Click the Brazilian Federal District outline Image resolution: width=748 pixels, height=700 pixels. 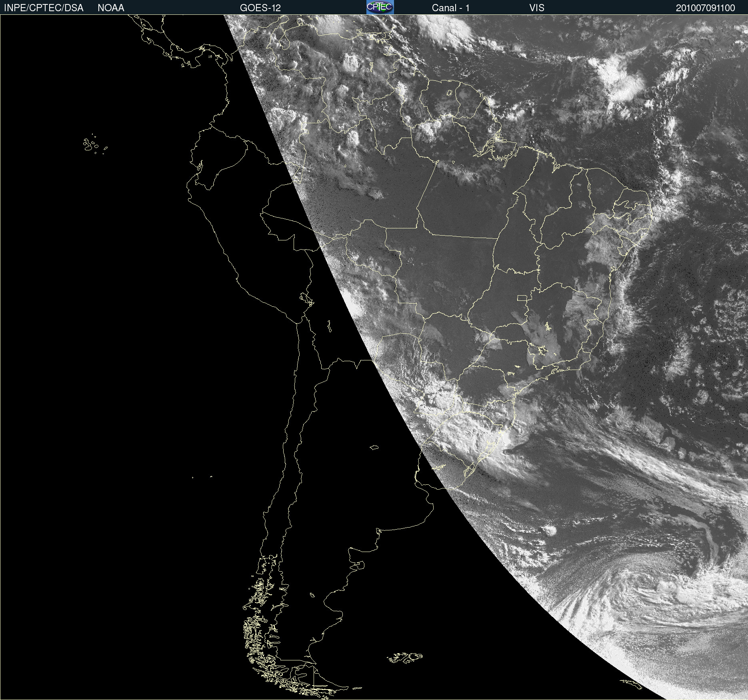522,298
